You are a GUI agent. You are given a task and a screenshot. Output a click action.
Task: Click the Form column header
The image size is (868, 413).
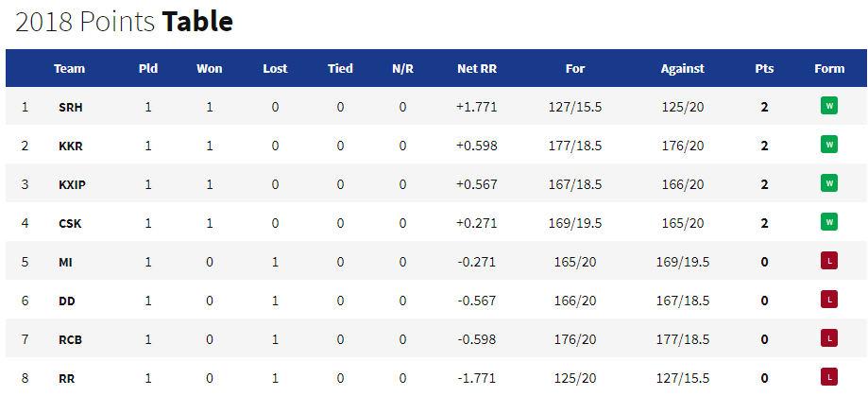pos(829,69)
